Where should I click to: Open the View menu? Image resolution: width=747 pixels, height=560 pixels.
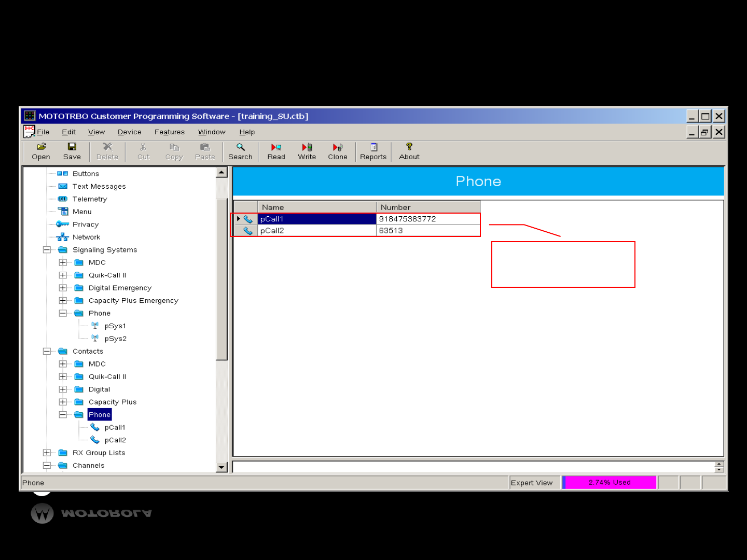[96, 132]
